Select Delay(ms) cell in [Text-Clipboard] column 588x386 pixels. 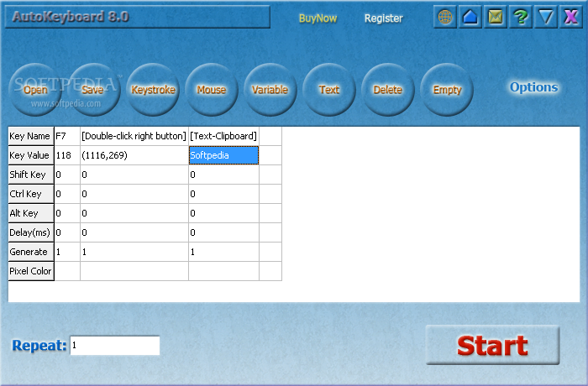[x=223, y=232]
